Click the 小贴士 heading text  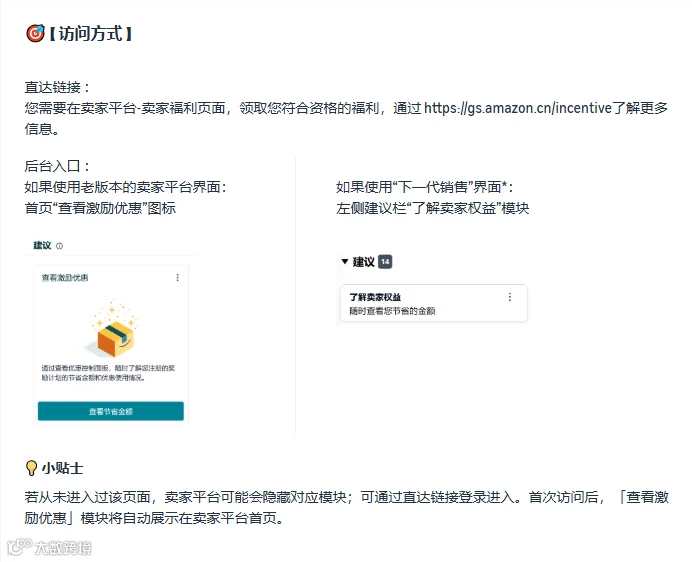tap(62, 468)
